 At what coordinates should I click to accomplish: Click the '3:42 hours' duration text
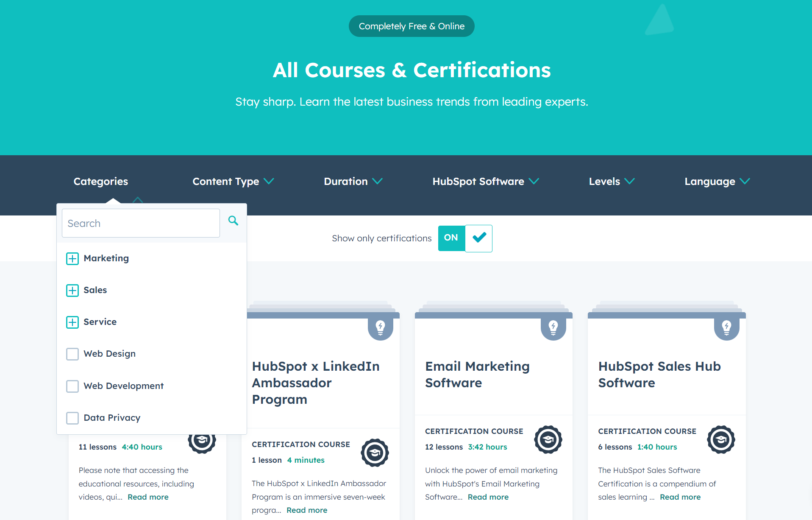pyautogui.click(x=487, y=447)
